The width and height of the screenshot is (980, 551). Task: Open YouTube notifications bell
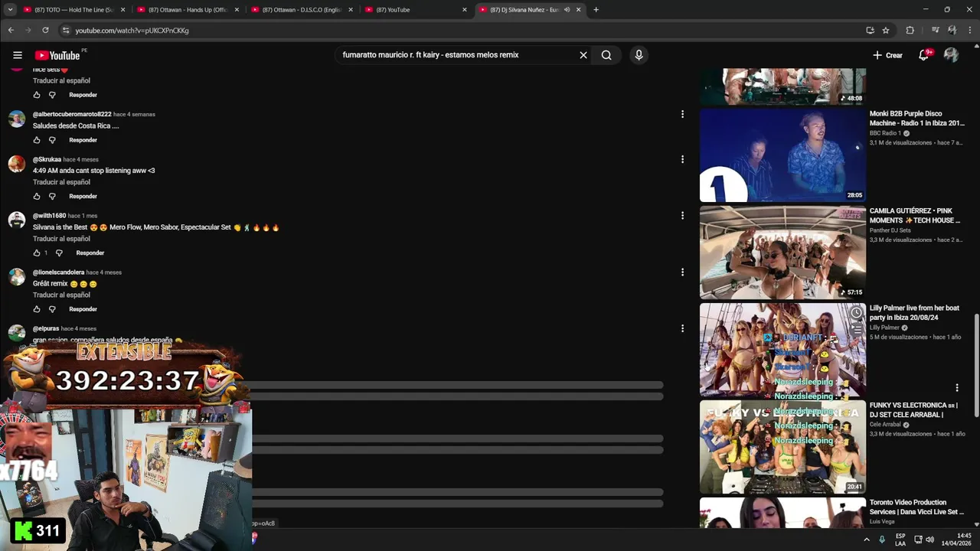[x=924, y=55]
